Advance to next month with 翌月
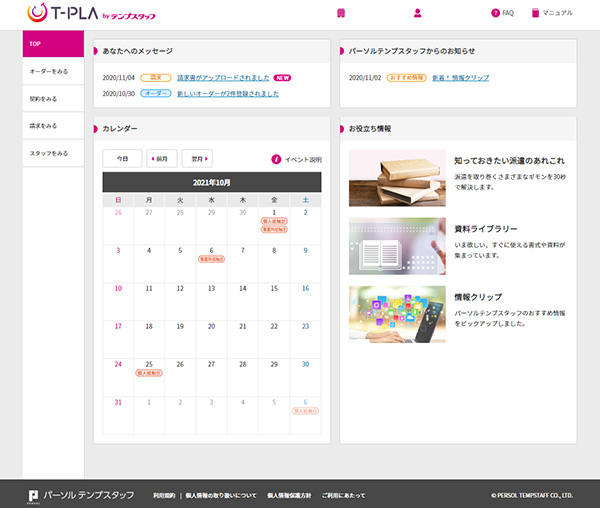Screen dimensions: 600x508 click(203, 159)
